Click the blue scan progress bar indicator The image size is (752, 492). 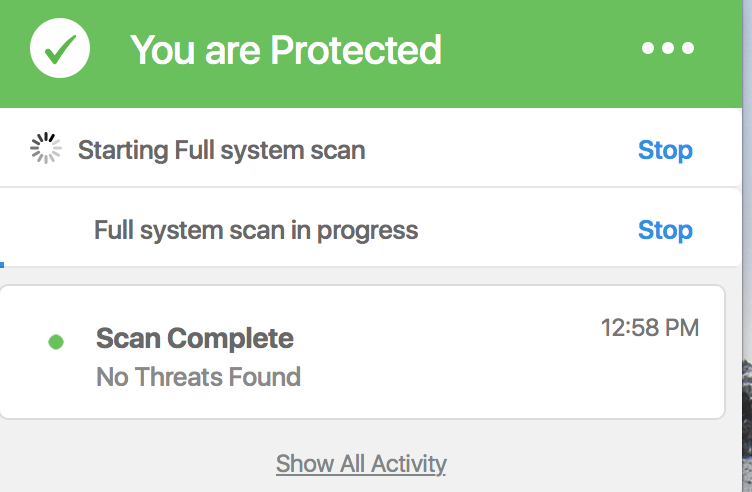(x=2, y=265)
